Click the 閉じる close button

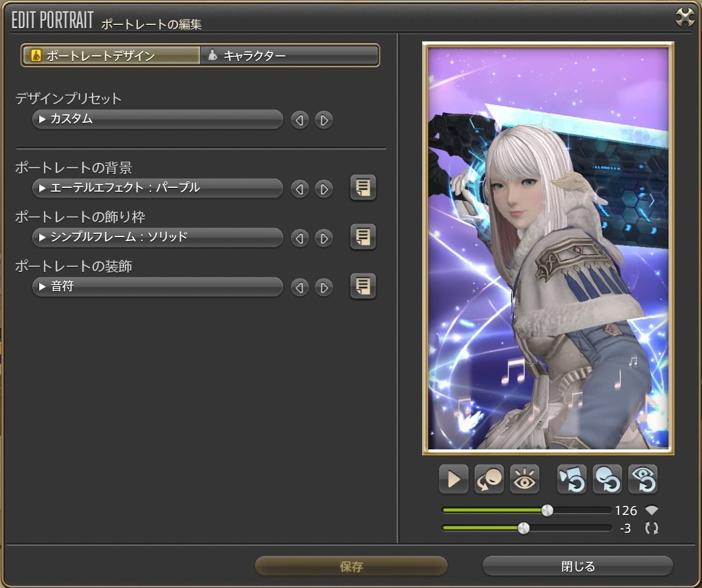coord(577,566)
